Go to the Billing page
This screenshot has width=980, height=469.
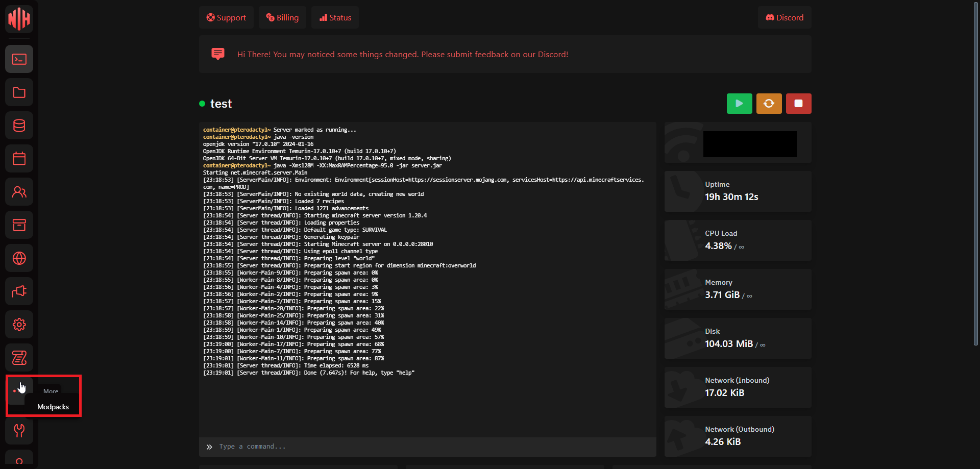(x=282, y=18)
